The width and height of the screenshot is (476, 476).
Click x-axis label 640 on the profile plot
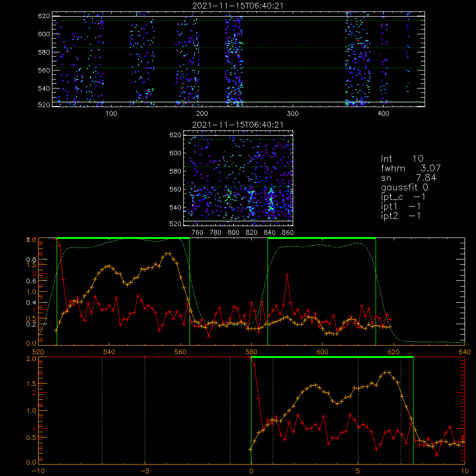pyautogui.click(x=465, y=352)
